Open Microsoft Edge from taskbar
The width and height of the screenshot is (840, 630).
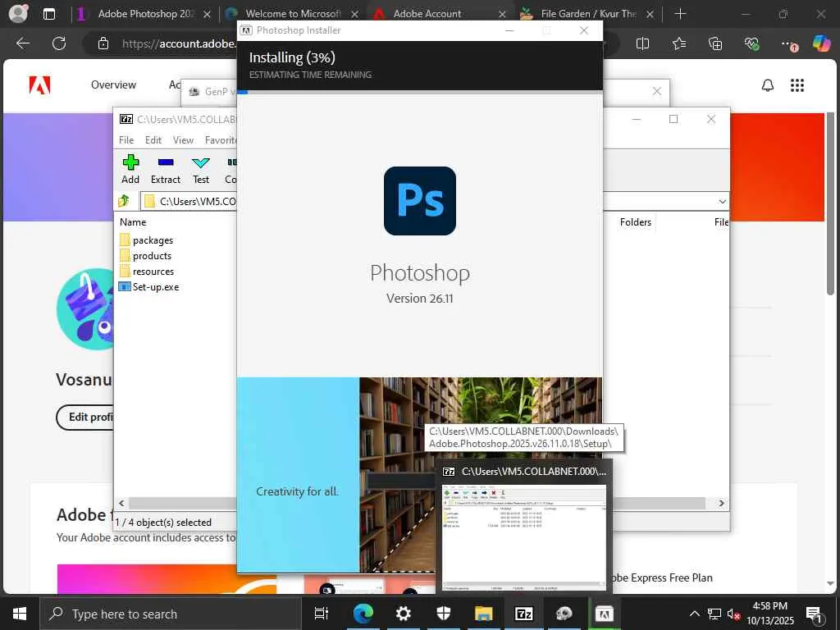click(x=363, y=614)
